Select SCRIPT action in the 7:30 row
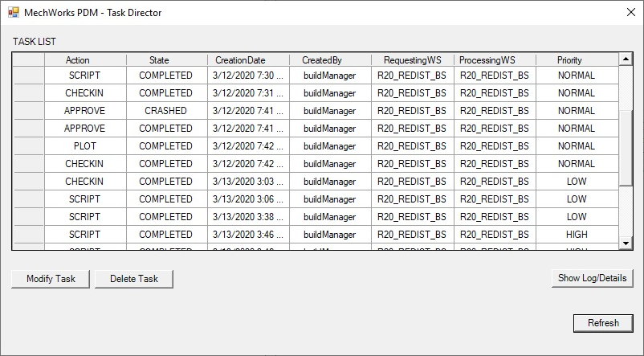This screenshot has height=356, width=644. click(x=85, y=76)
